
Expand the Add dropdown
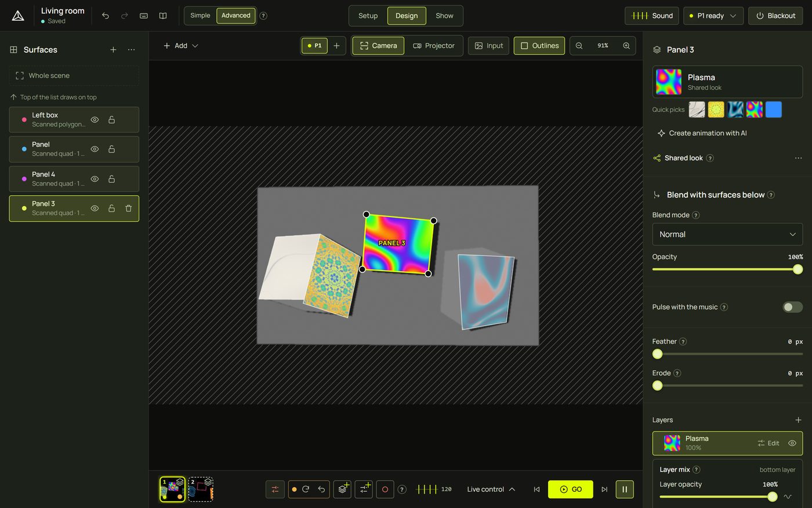pos(181,45)
